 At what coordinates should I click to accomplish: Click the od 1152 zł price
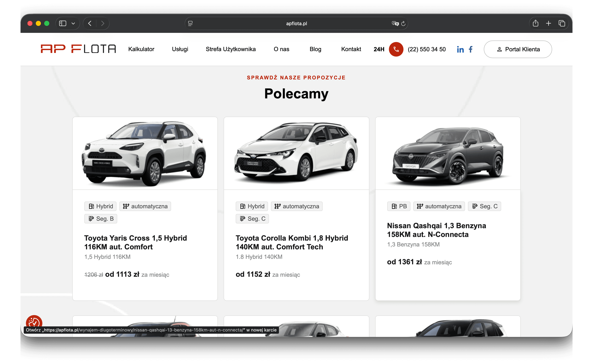pyautogui.click(x=253, y=274)
